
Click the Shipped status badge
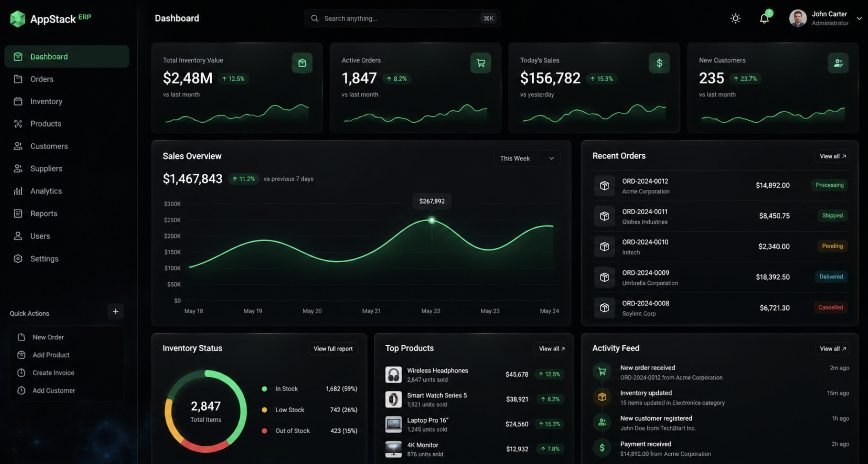click(832, 215)
